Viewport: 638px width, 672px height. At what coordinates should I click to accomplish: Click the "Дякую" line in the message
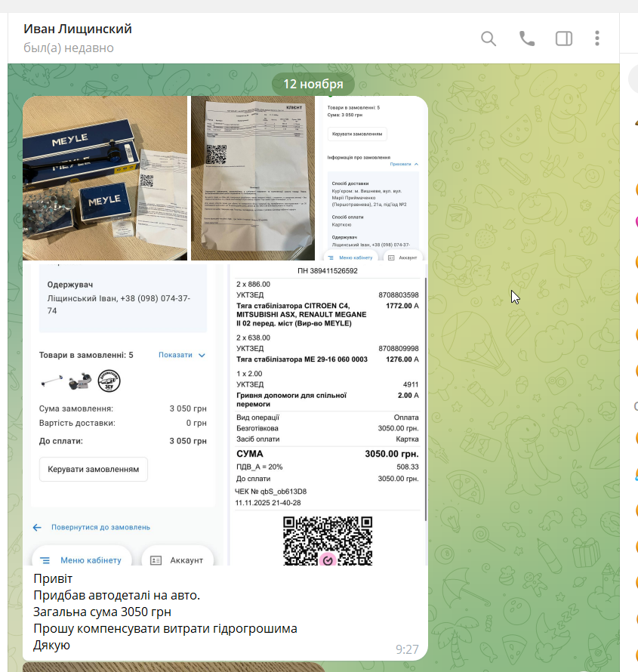click(52, 645)
